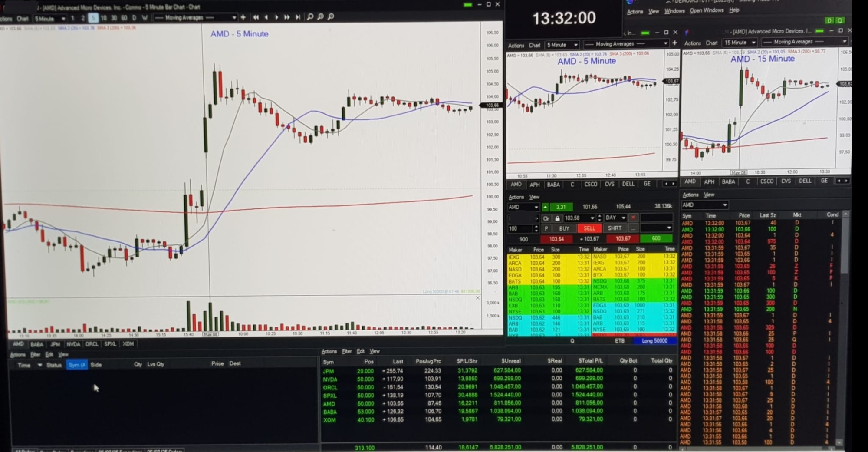Open the 5 Minute interval dropdown in main chart
The width and height of the screenshot is (868, 452).
click(50, 19)
